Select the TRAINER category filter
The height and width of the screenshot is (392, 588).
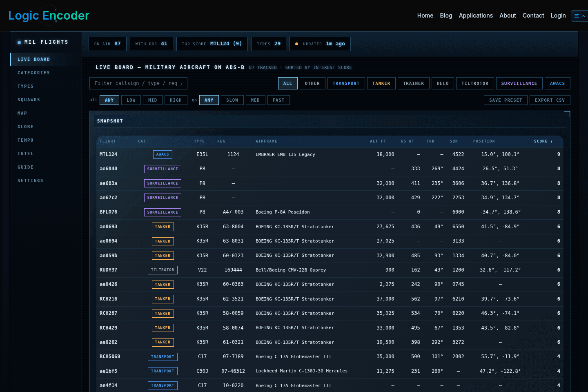point(414,83)
